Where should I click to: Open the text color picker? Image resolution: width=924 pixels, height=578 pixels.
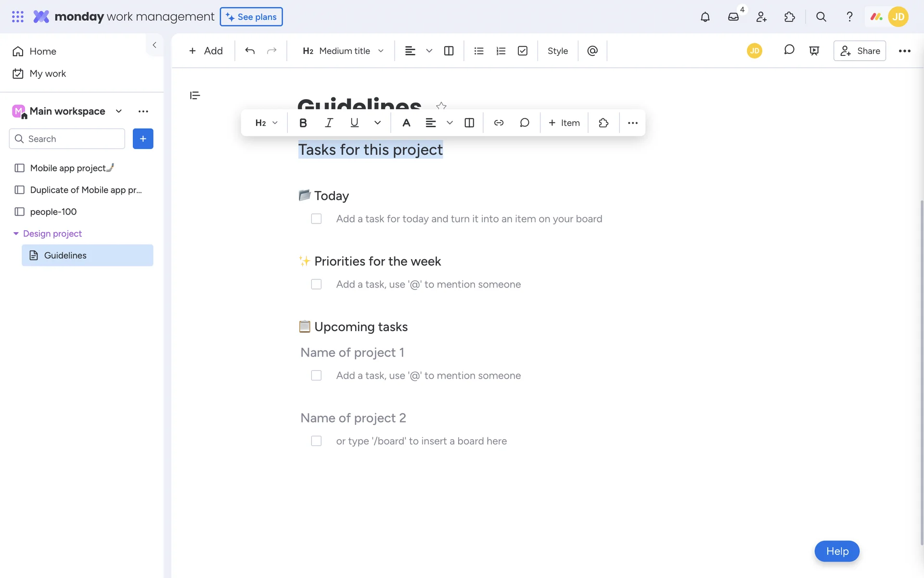pyautogui.click(x=406, y=123)
